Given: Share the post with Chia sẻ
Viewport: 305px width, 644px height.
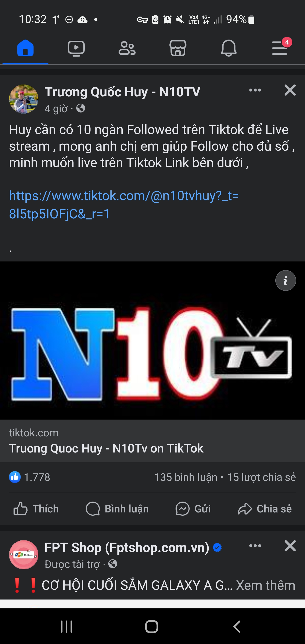Looking at the screenshot, I should 265,509.
